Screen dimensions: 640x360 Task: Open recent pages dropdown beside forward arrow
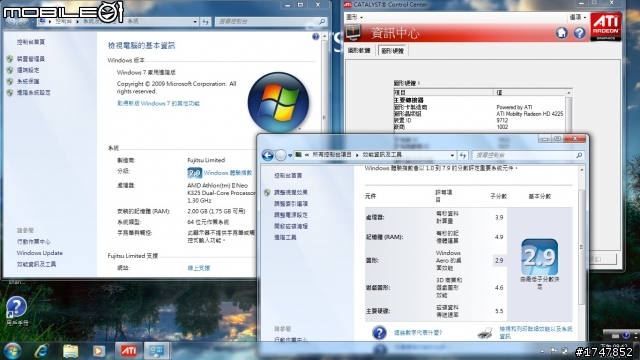tap(290, 155)
